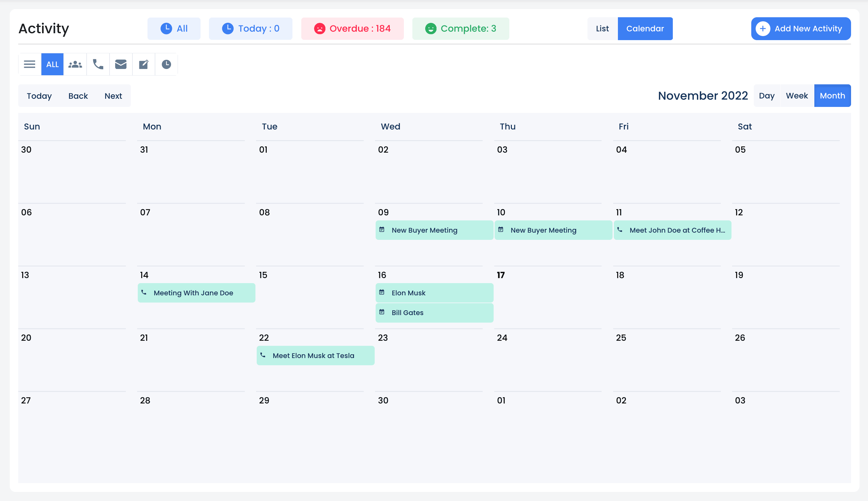This screenshot has width=868, height=501.
Task: Open the hamburger list filter icon
Action: tap(29, 64)
